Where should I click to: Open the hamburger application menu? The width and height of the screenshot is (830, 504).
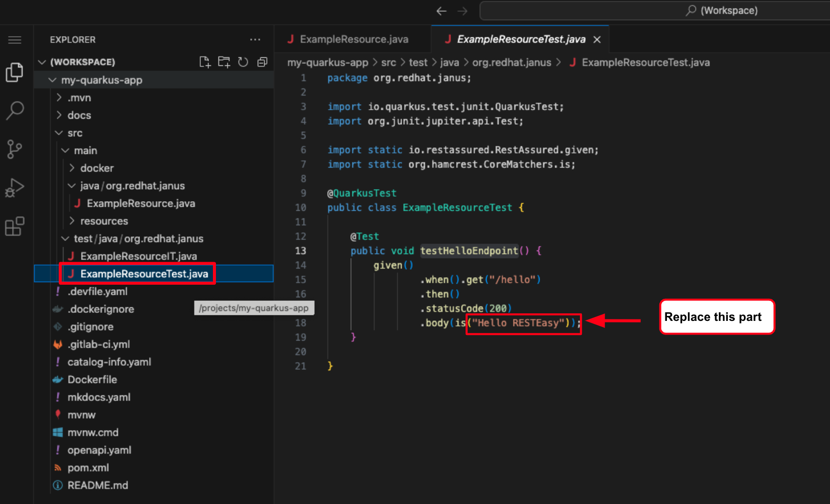(x=15, y=40)
